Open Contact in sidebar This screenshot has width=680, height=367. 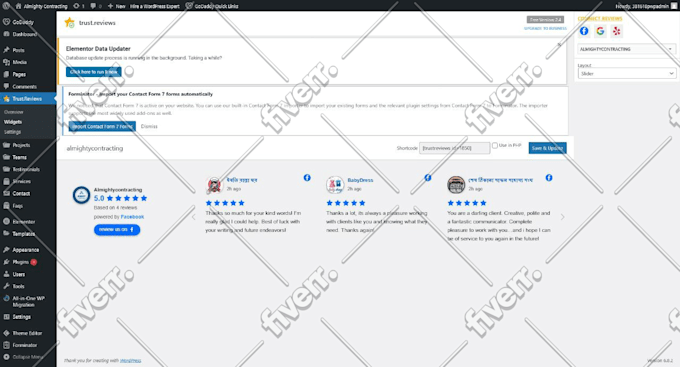[21, 193]
